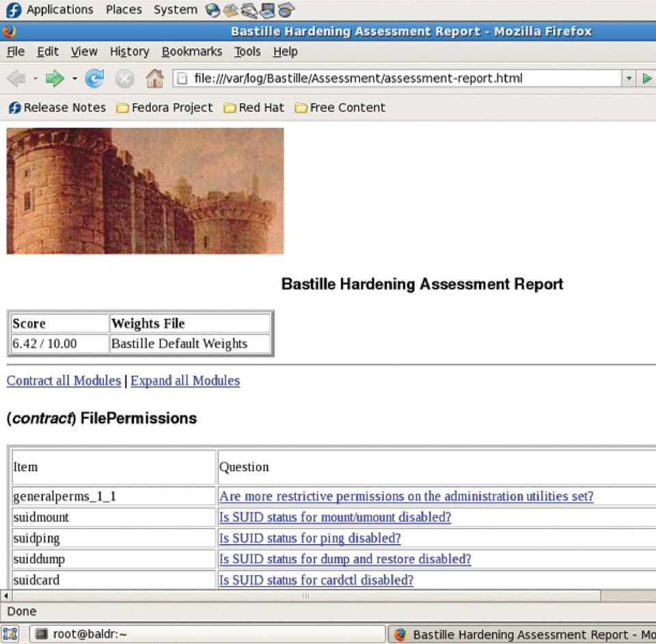Click the Expand all Modules link
Image resolution: width=656 pixels, height=644 pixels.
pyautogui.click(x=185, y=381)
